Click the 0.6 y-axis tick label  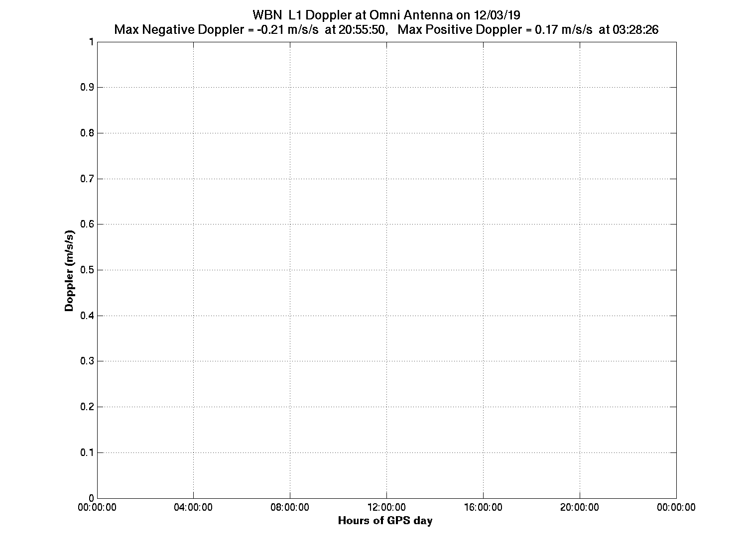click(x=87, y=224)
